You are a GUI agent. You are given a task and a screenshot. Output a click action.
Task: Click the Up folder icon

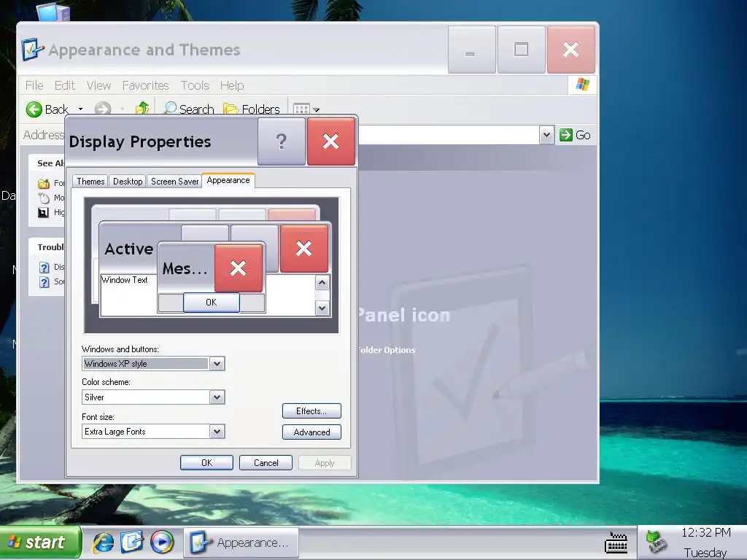click(x=142, y=109)
